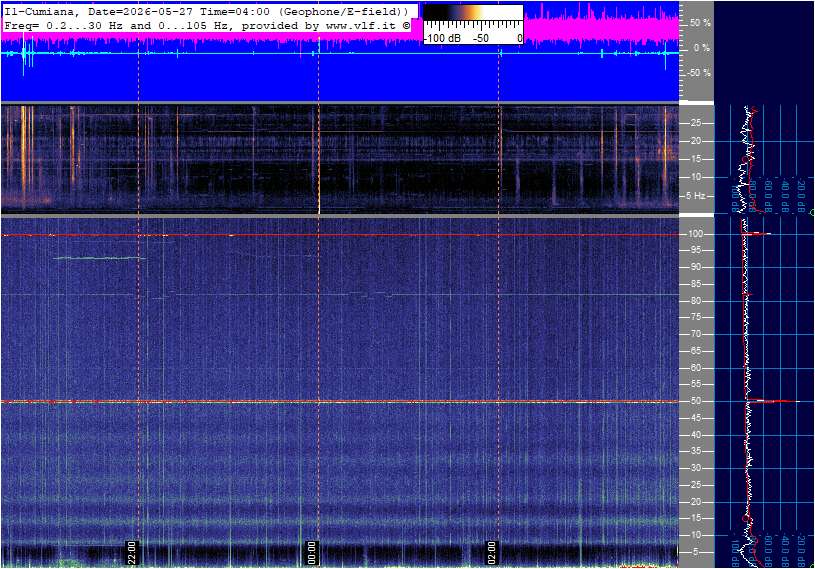The image size is (815, 569).
Task: Select the 02:00 time marker
Action: 491,552
